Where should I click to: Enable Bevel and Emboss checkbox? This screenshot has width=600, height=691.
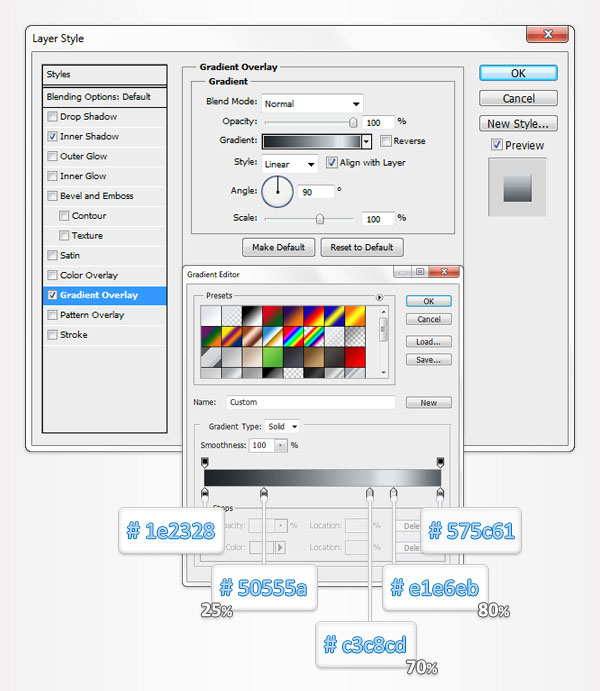(x=52, y=196)
